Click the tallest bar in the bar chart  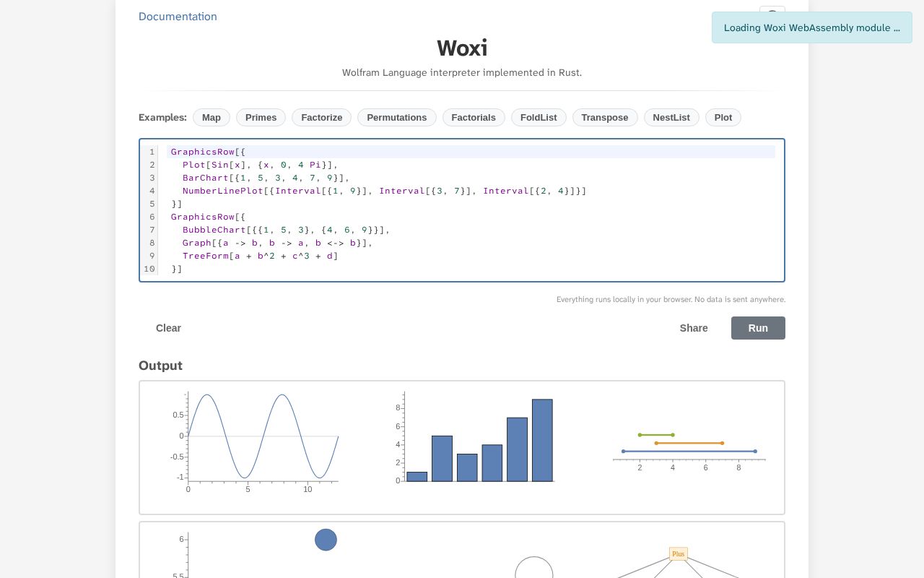coord(542,440)
